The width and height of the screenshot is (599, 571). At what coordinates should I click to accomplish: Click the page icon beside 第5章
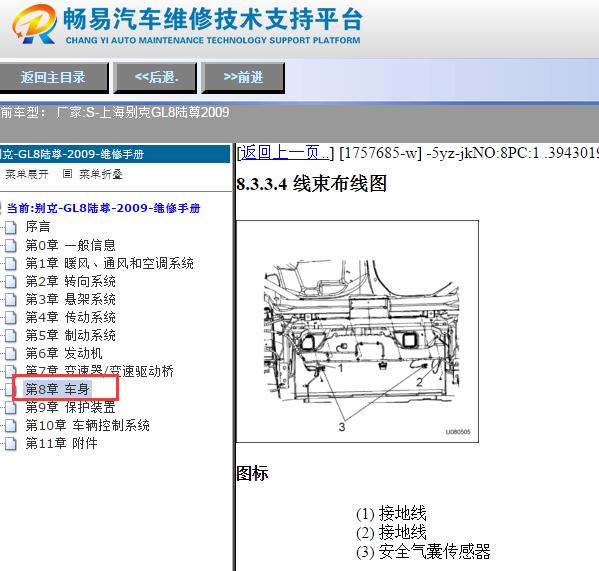pos(11,335)
